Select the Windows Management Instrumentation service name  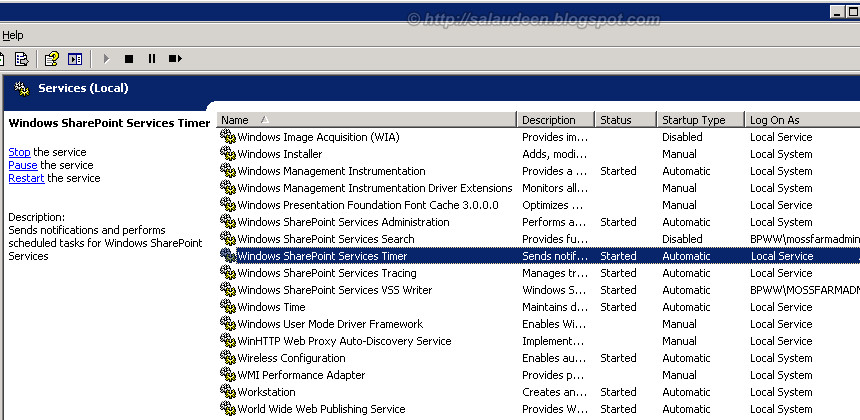point(331,171)
